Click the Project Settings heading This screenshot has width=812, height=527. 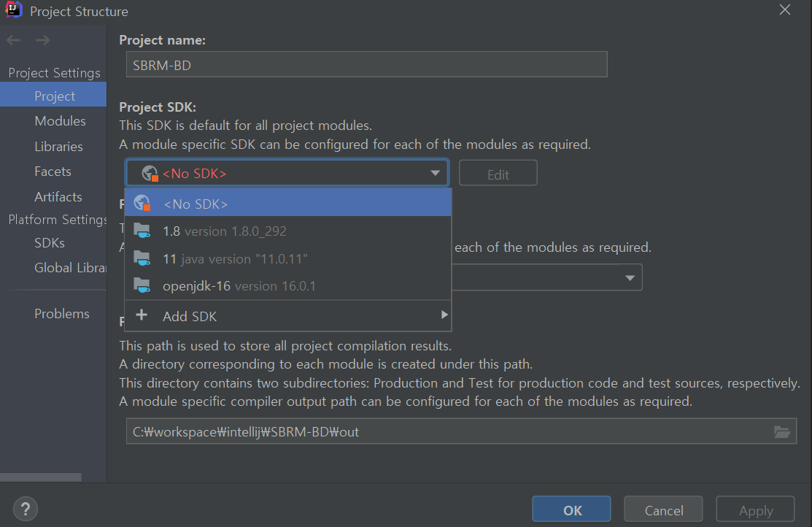click(55, 73)
